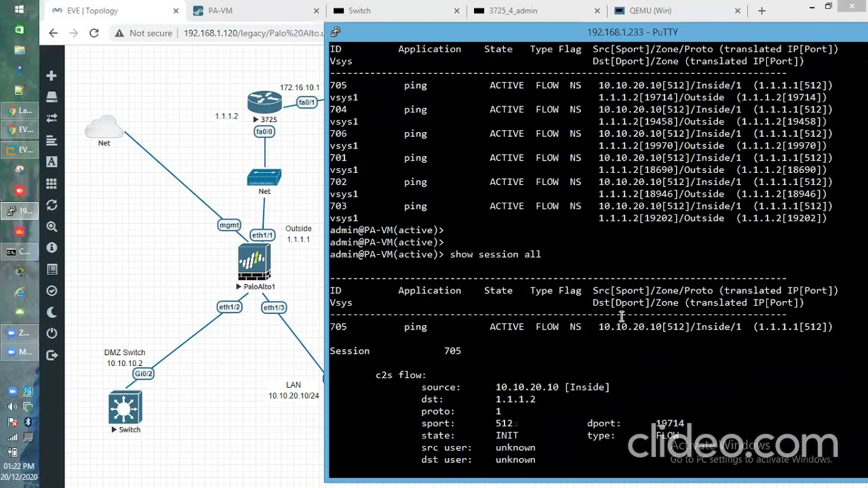The height and width of the screenshot is (488, 868).
Task: Click the checkmark circle icon in EVE sidebar
Action: (x=52, y=291)
